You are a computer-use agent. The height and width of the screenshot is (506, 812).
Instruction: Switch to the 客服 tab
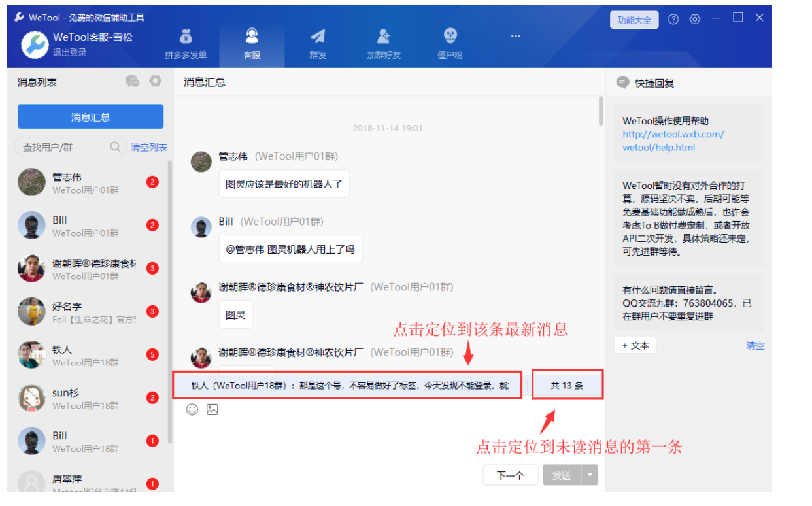click(x=252, y=44)
